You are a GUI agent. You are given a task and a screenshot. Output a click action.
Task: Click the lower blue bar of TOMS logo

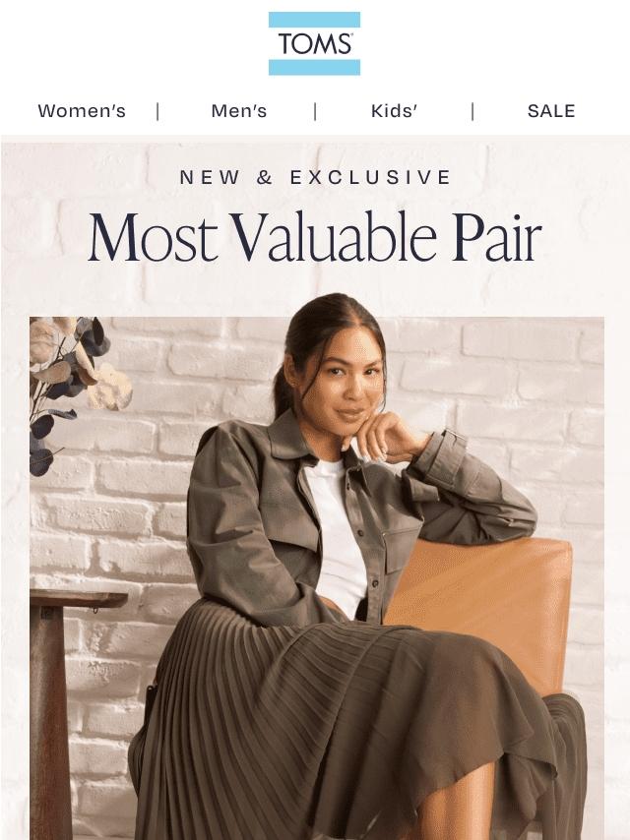pyautogui.click(x=314, y=68)
